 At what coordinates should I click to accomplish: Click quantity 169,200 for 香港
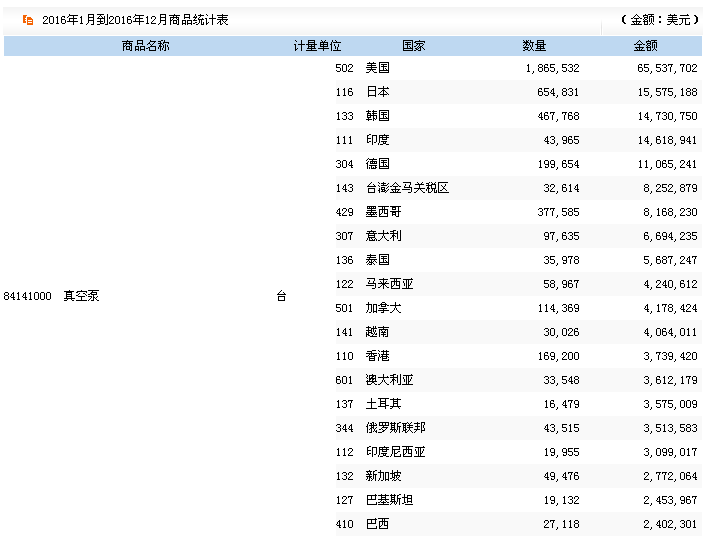[558, 356]
